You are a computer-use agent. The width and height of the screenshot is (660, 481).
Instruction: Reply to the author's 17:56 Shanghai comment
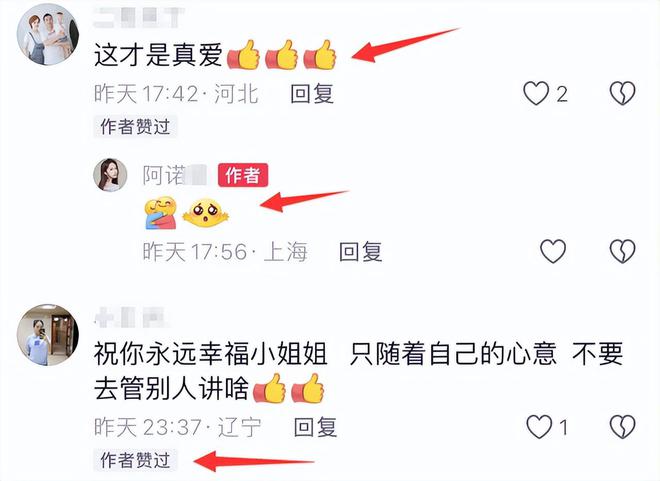[x=361, y=252]
